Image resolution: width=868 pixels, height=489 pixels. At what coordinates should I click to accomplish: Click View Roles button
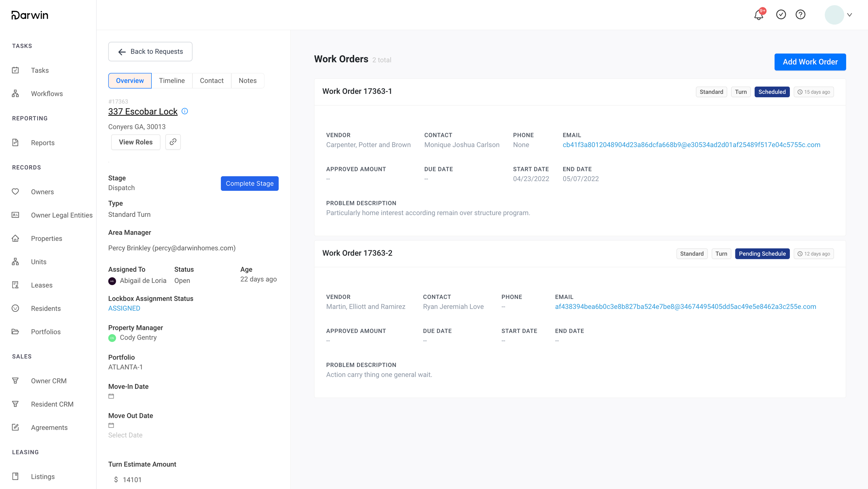(135, 142)
